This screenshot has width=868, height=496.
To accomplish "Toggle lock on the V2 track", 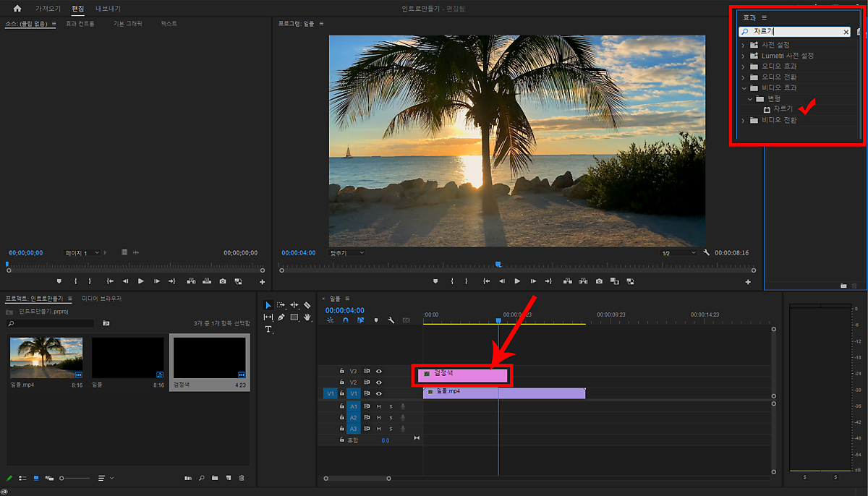I will (342, 382).
